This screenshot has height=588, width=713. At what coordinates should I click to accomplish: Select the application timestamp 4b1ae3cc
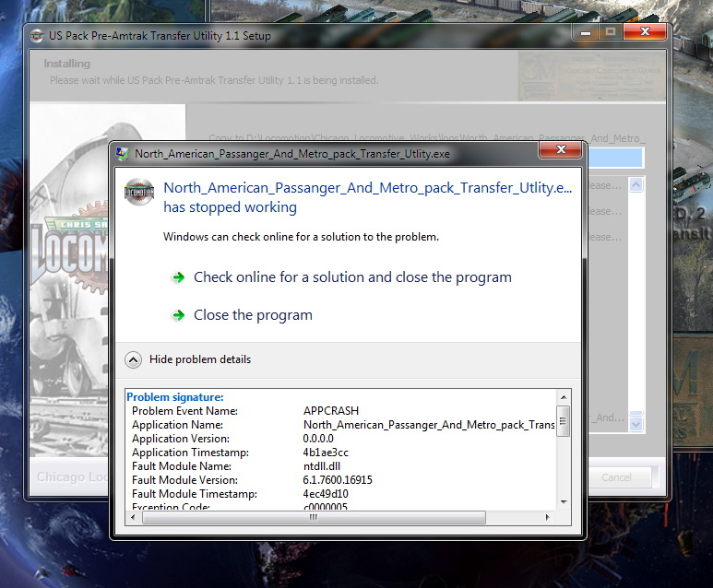point(326,453)
